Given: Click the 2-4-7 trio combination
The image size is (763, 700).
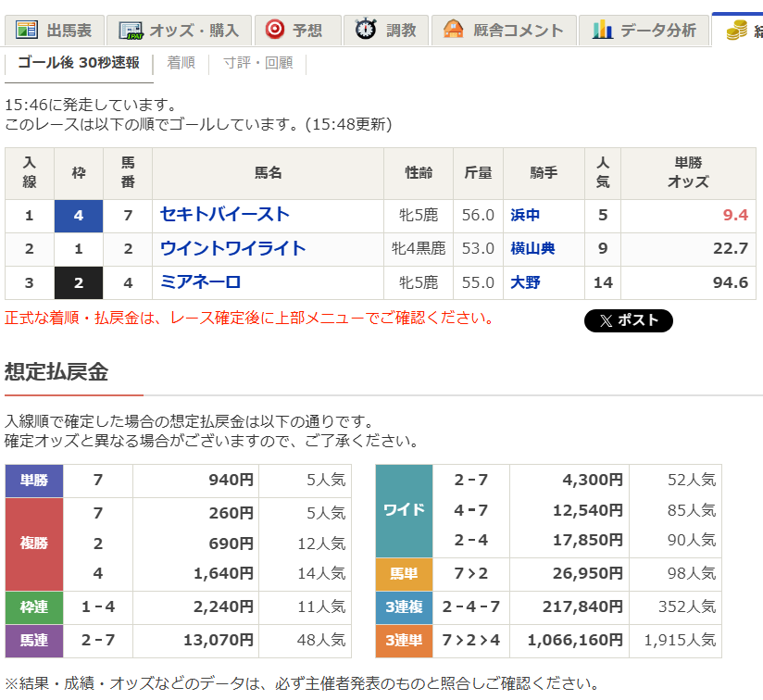Looking at the screenshot, I should [x=470, y=606].
